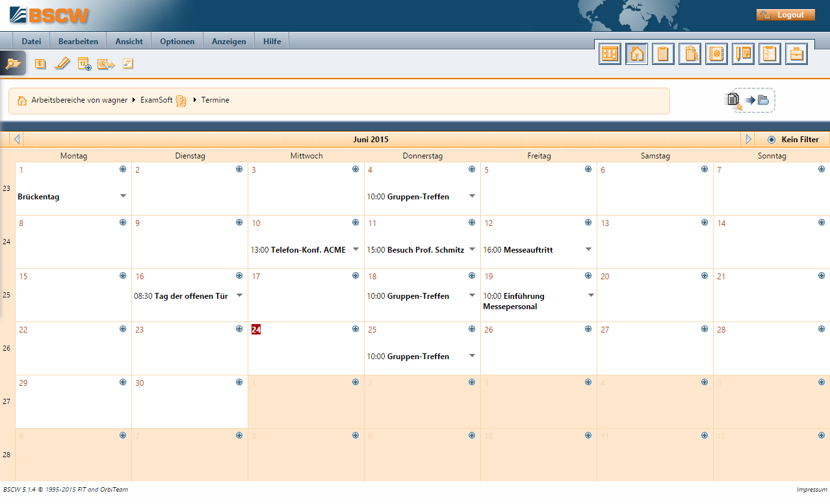Open dropdown for Besuch Prof. Schmitz
830x504 pixels.
[472, 249]
